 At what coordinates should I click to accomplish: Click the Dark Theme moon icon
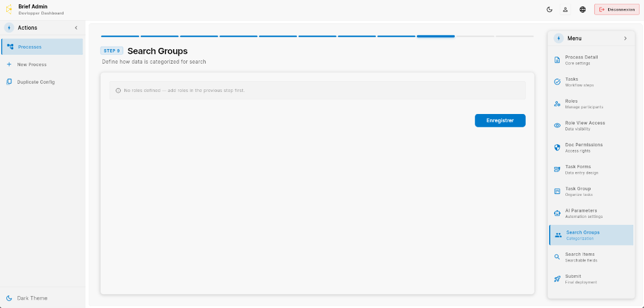(x=9, y=298)
